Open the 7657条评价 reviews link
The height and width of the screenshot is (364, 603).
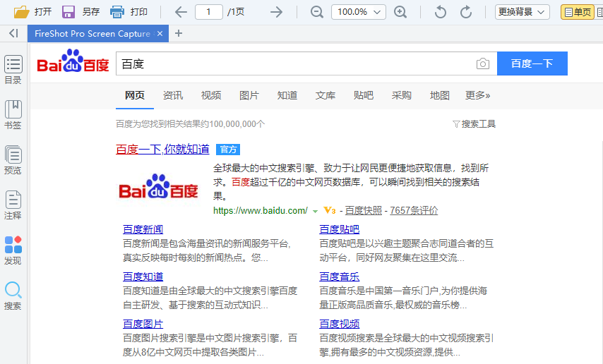(414, 211)
